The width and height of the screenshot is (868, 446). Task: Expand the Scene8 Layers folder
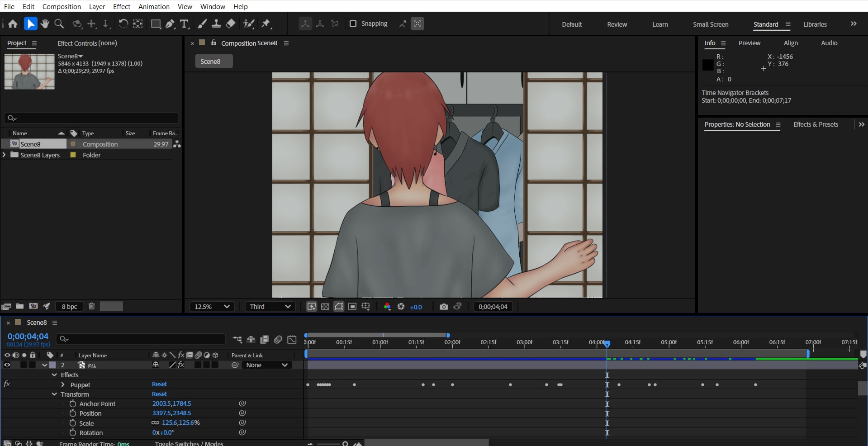point(5,155)
